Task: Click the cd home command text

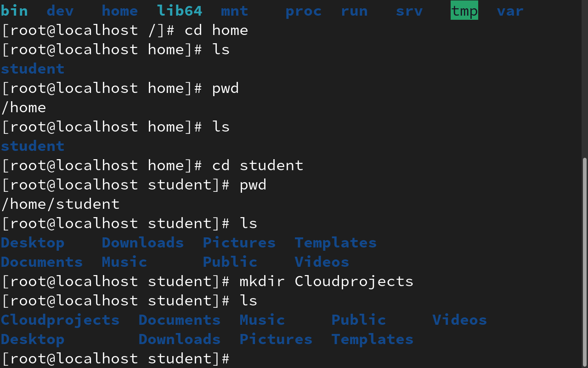Action: pyautogui.click(x=216, y=30)
